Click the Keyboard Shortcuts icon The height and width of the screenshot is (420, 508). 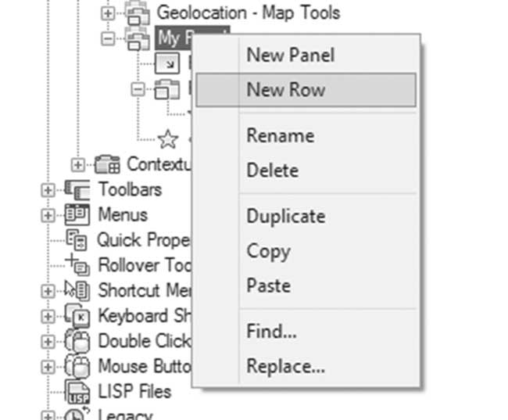pos(77,315)
